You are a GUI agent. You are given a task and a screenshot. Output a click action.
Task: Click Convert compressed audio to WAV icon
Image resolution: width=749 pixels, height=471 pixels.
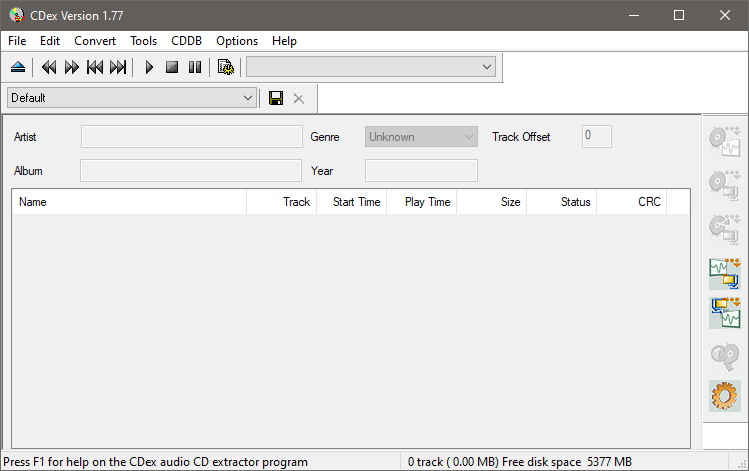coord(725,313)
